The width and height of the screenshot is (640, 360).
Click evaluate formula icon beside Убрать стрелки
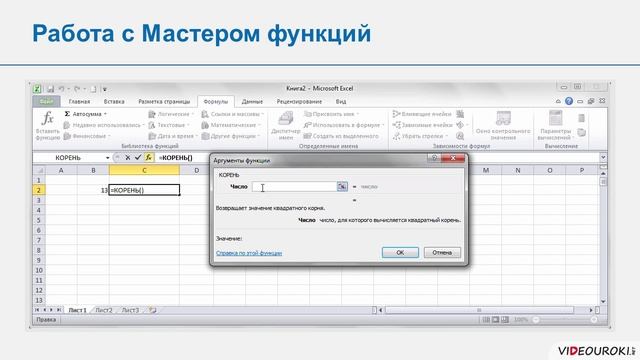point(460,136)
